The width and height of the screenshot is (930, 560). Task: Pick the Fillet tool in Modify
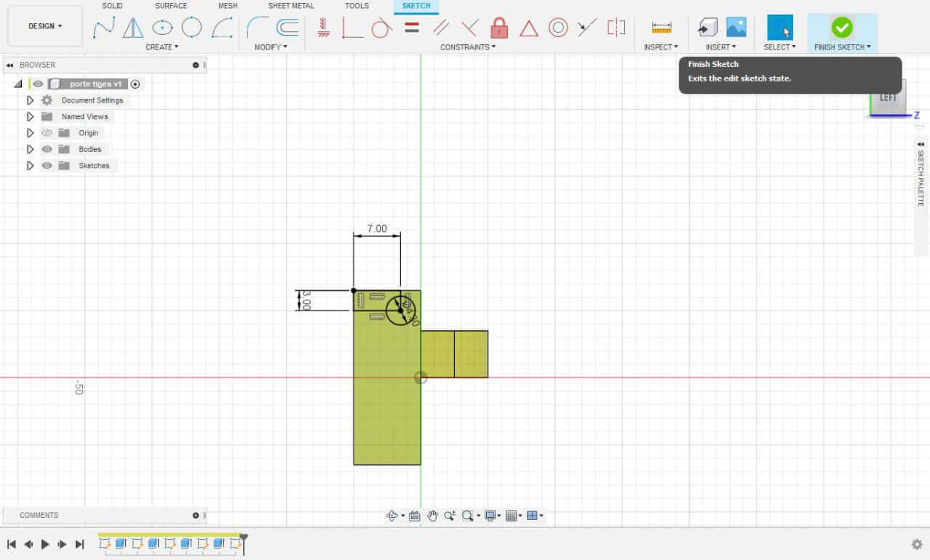pyautogui.click(x=258, y=28)
